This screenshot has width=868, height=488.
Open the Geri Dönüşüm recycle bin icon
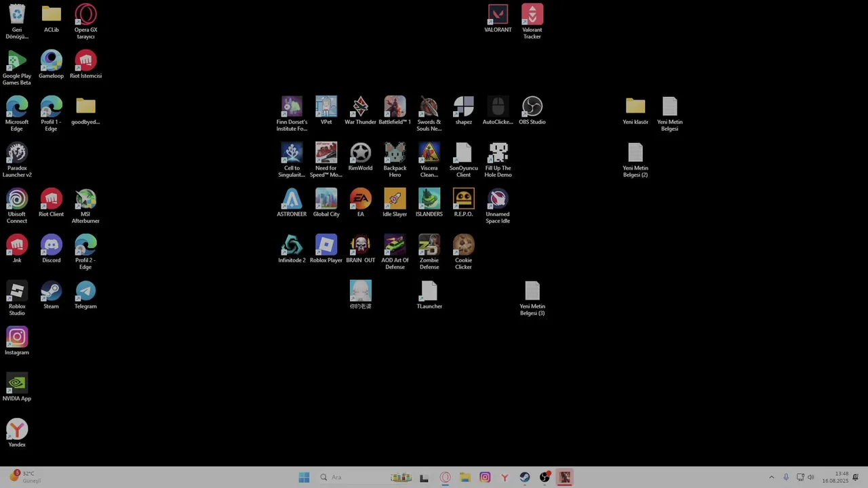17,15
